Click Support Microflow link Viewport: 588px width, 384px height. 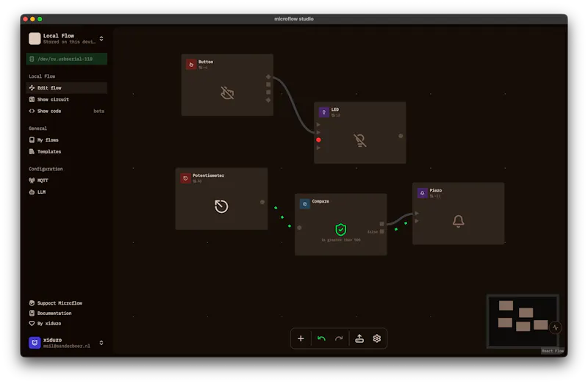56,303
